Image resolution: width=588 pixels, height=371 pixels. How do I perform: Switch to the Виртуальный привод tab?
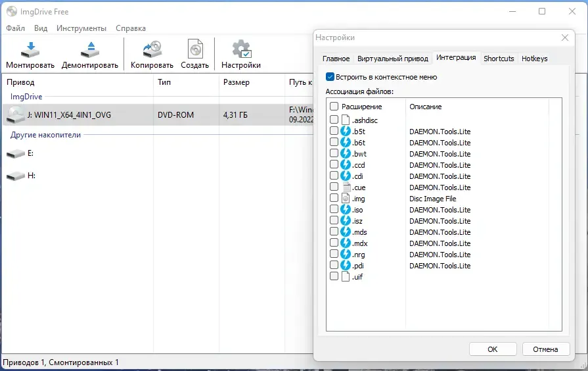(393, 59)
